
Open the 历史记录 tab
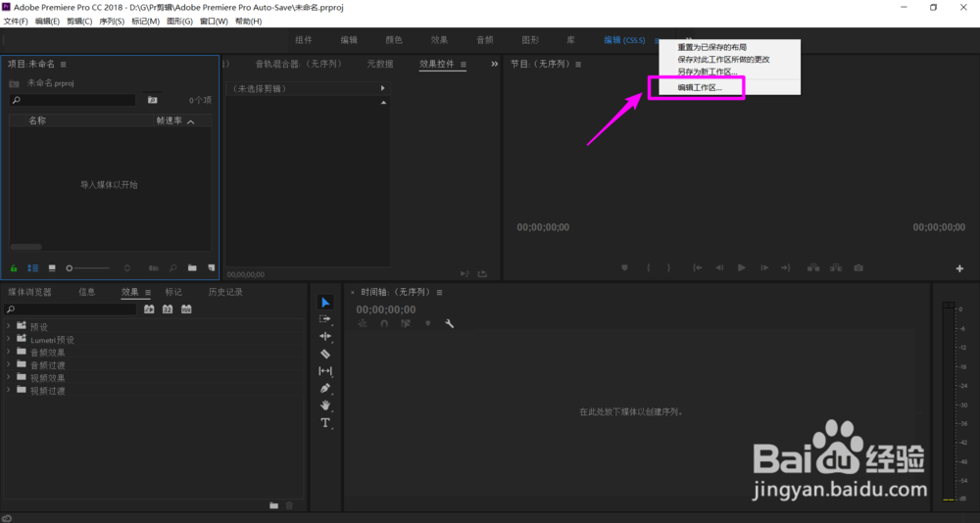(225, 292)
